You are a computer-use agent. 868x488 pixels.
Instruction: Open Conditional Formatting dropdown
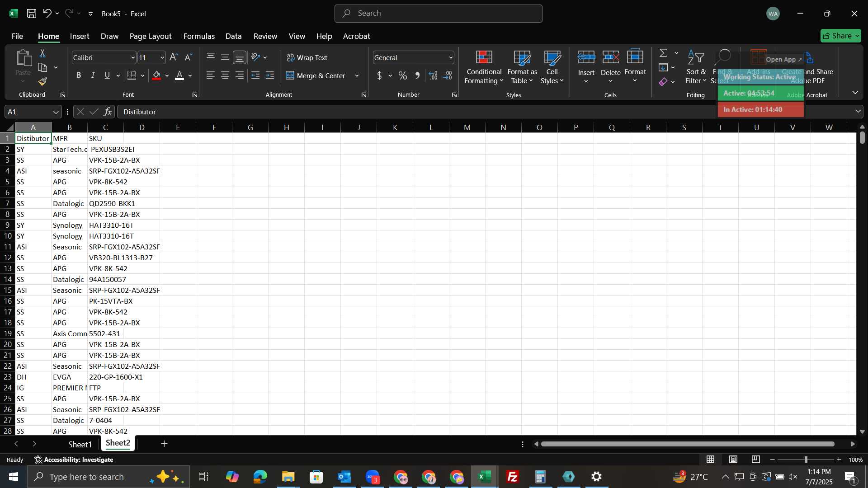(x=484, y=67)
